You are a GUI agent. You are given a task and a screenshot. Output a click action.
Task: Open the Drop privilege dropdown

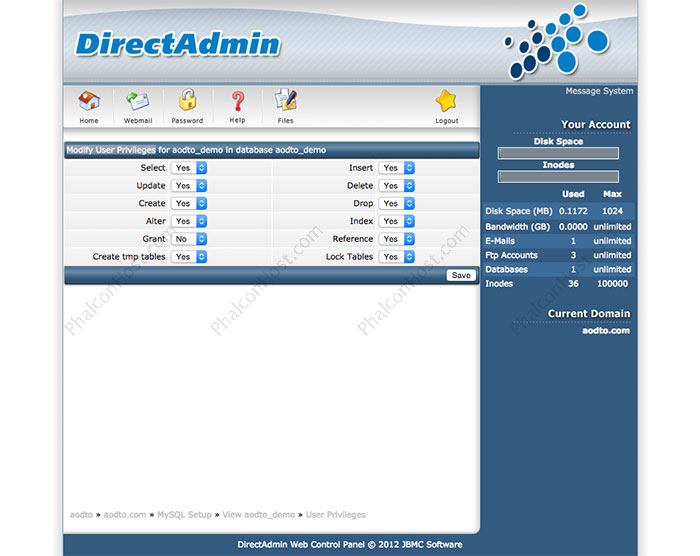[x=396, y=204]
